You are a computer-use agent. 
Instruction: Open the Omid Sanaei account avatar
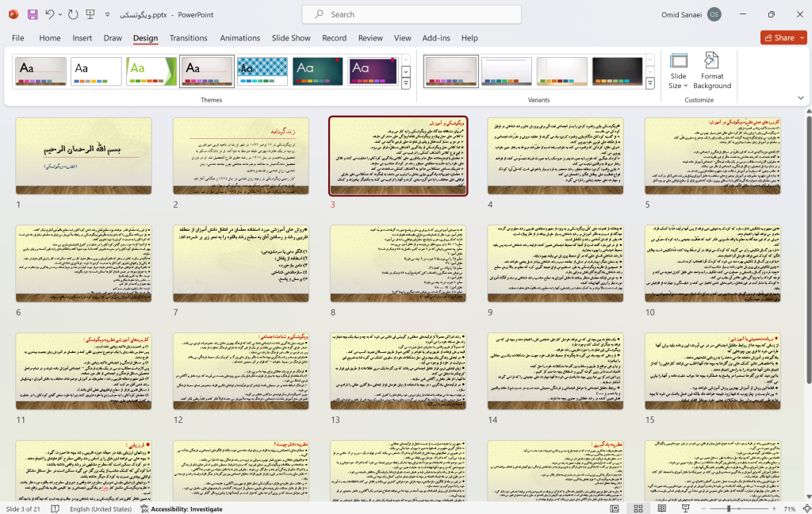714,14
